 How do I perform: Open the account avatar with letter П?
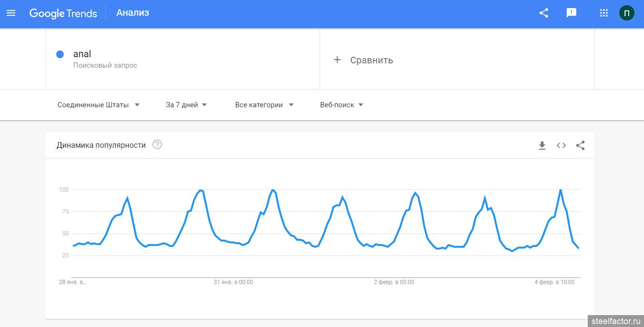pyautogui.click(x=627, y=13)
